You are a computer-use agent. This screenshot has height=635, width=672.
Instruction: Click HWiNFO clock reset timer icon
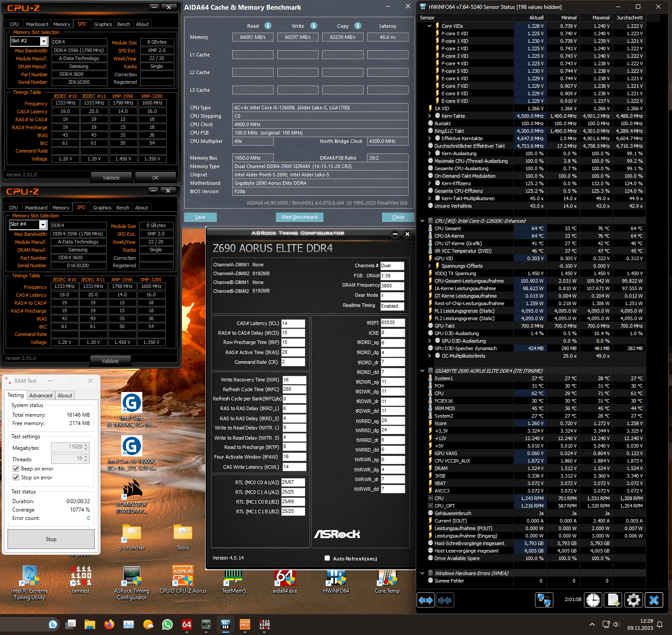tap(593, 600)
